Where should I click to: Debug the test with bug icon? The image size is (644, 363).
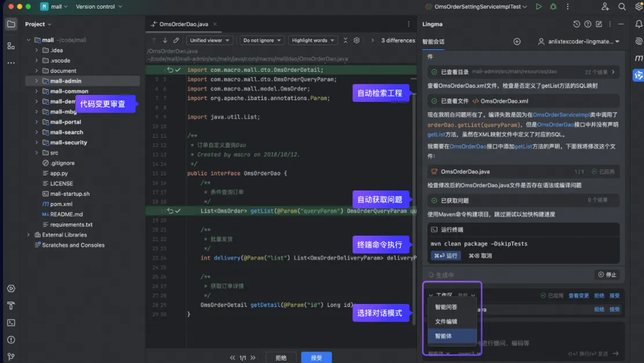[553, 6]
